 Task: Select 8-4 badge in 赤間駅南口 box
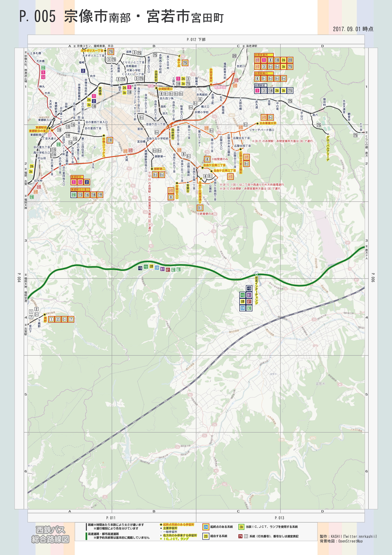click(x=283, y=79)
